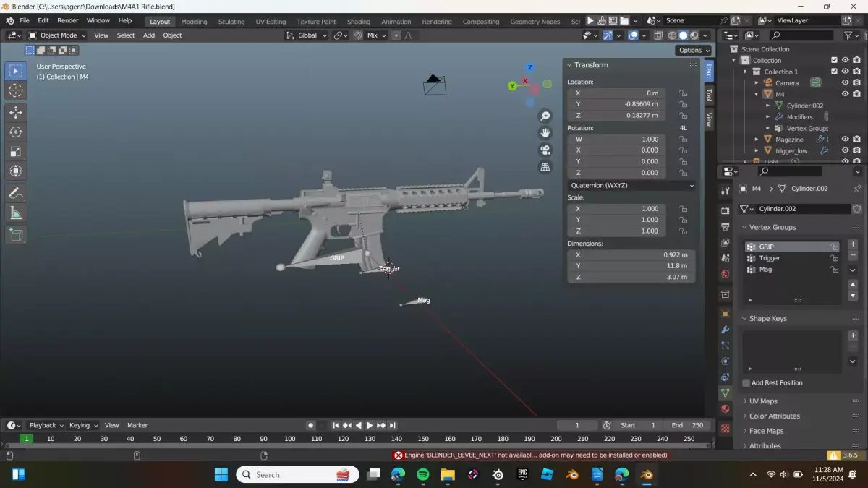This screenshot has width=868, height=488.
Task: Open Object Data green triangle properties tab
Action: [725, 393]
